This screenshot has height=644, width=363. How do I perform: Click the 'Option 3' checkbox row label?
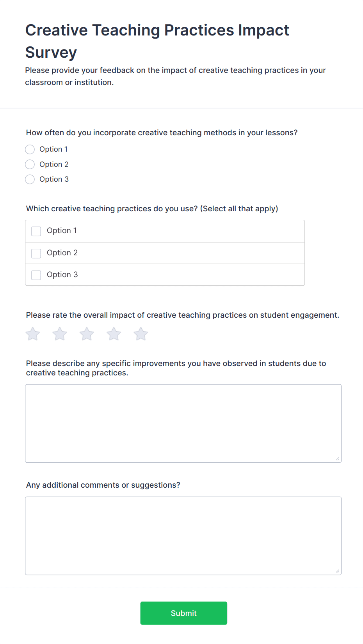pos(62,275)
